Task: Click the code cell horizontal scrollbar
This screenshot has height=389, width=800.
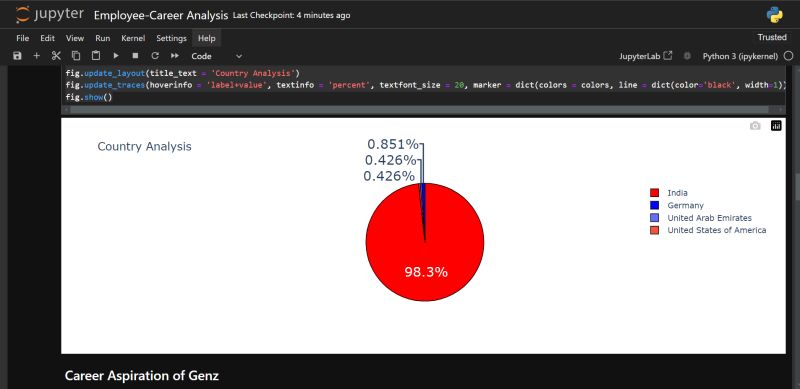Action: [x=418, y=110]
